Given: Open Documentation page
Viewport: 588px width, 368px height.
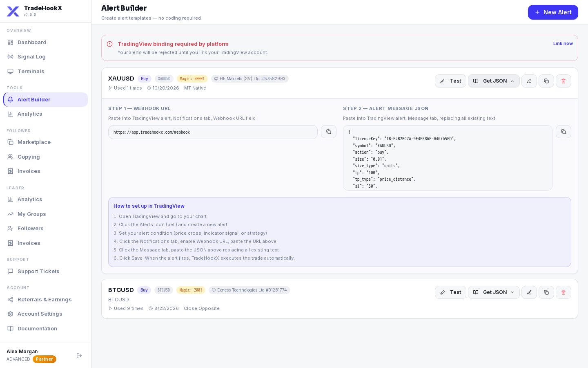Looking at the screenshot, I should pyautogui.click(x=45, y=329).
